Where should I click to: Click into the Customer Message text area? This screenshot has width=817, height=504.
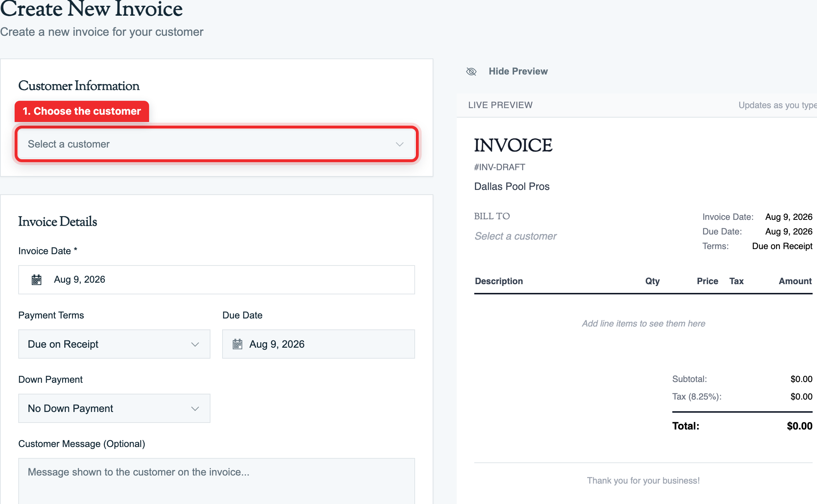pyautogui.click(x=216, y=481)
